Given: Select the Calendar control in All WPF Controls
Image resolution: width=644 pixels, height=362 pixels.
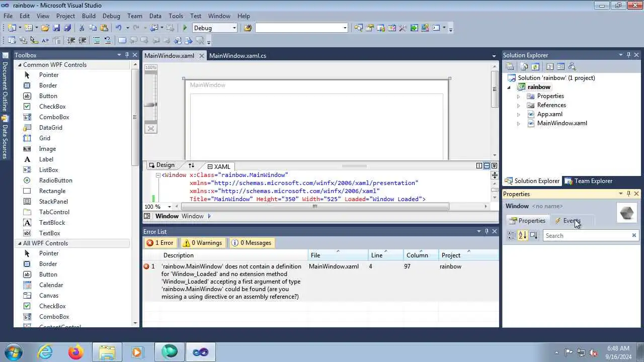Looking at the screenshot, I should click(x=51, y=285).
